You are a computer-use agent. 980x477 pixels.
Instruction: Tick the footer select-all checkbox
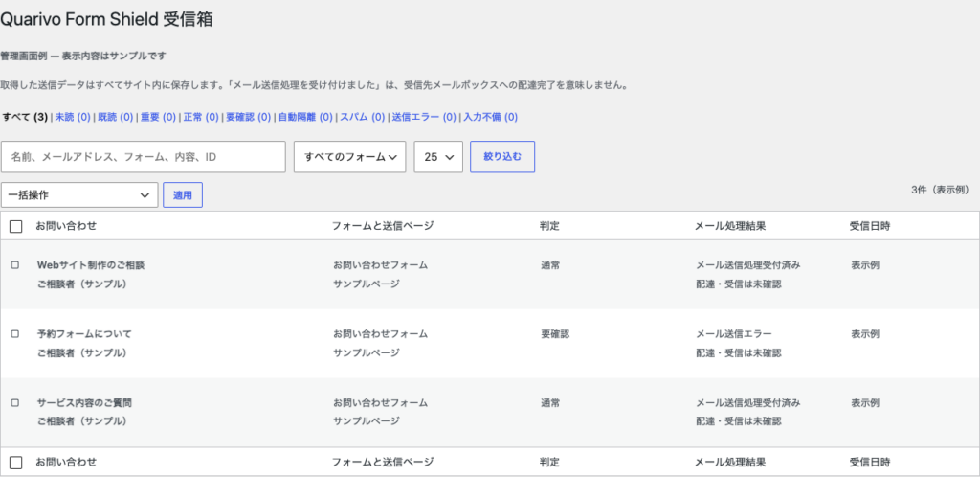pos(16,463)
